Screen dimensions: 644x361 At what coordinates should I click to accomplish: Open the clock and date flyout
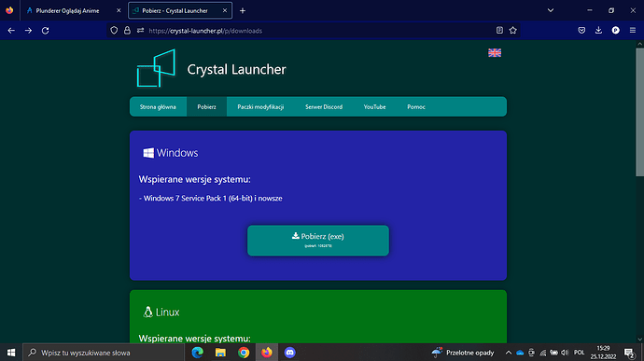click(x=603, y=353)
